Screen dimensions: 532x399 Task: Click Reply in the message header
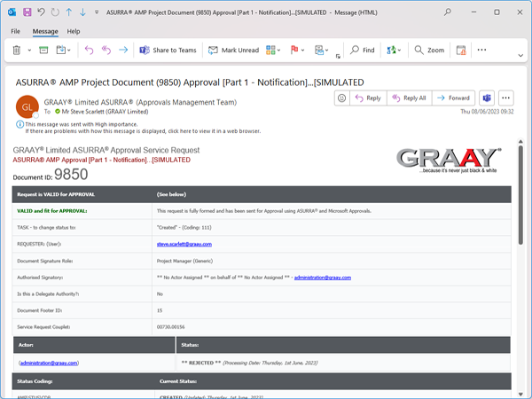tap(368, 98)
